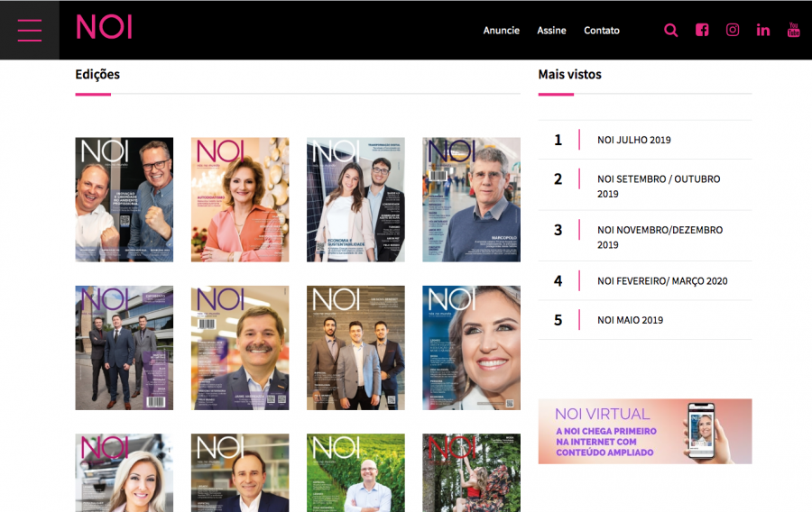Open NOI NOVEMBRO/DEZEMBRO 2019 link

660,237
